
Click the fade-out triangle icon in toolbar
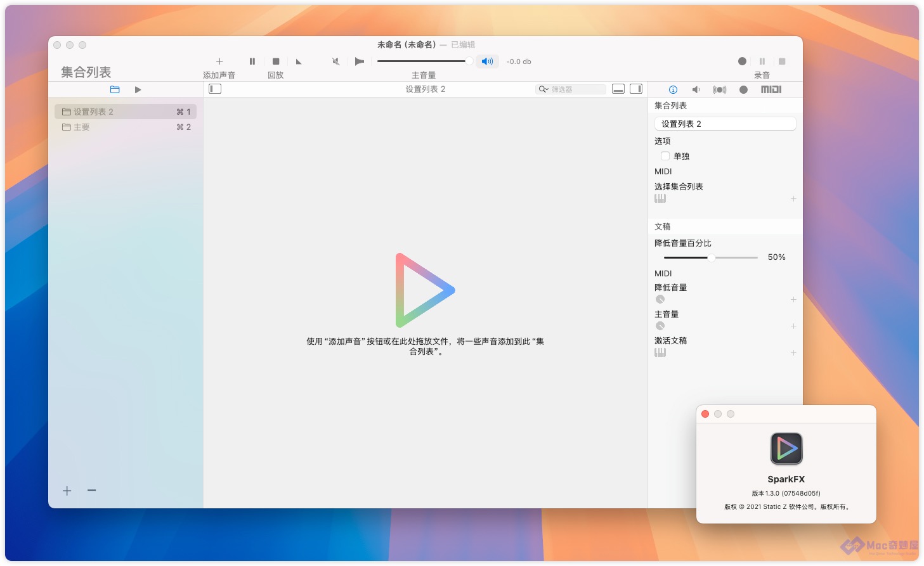[299, 61]
